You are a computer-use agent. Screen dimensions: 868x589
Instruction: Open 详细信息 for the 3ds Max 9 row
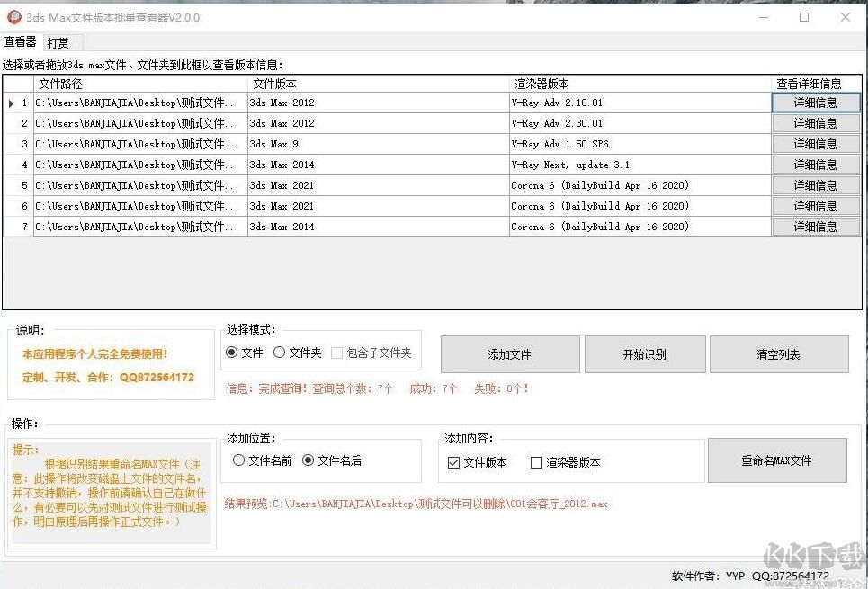[815, 143]
